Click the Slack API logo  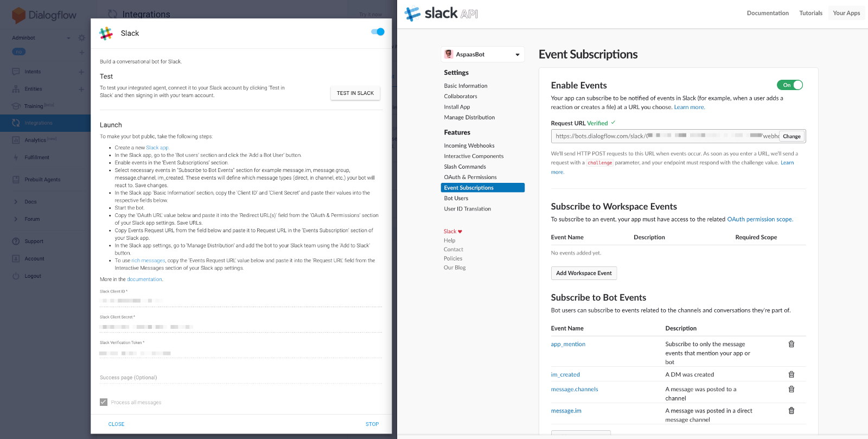[441, 14]
